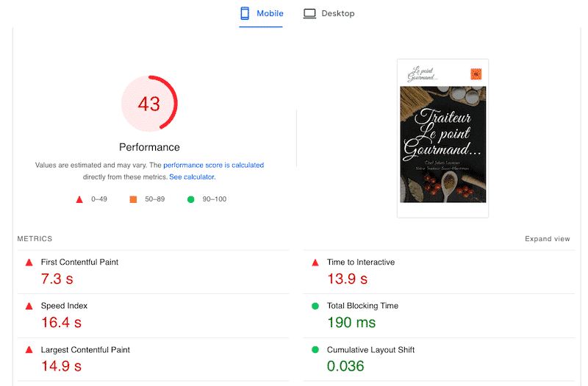Click the mobile phone icon
588x386 pixels.
[x=245, y=13]
